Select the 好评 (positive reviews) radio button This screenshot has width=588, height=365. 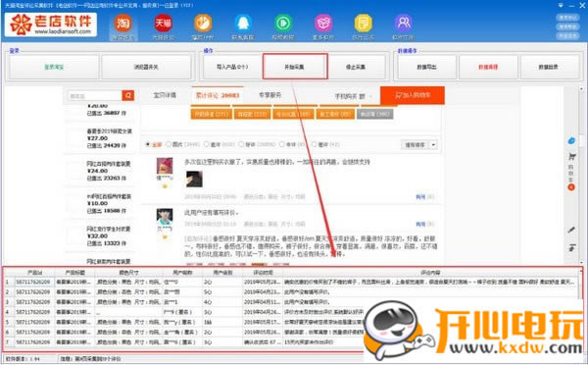[x=241, y=144]
